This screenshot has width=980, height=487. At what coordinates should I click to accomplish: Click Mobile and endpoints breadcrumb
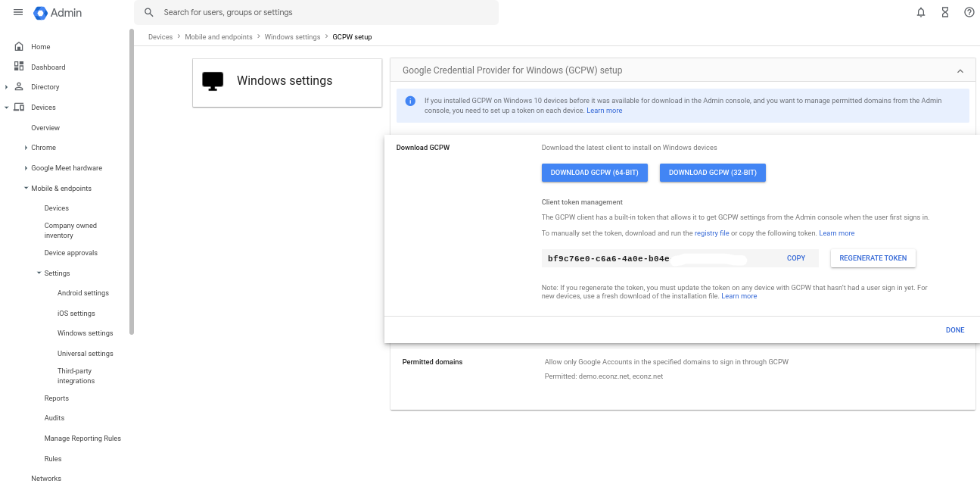(219, 37)
